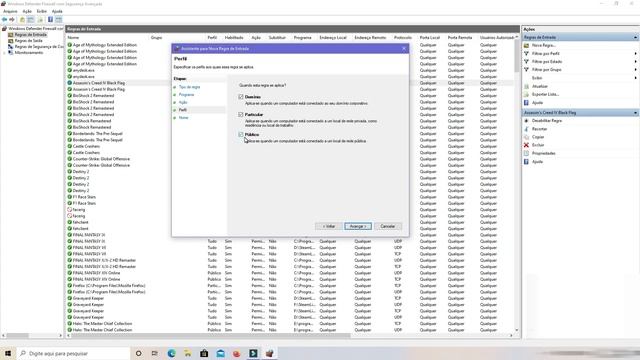Go to Tipo de regra wizard step
The image size is (640, 360).
(x=189, y=87)
